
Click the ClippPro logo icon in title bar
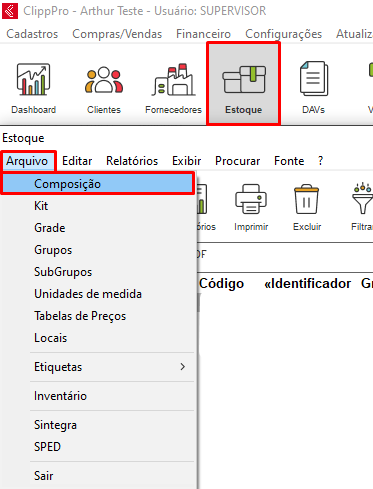tap(10, 11)
